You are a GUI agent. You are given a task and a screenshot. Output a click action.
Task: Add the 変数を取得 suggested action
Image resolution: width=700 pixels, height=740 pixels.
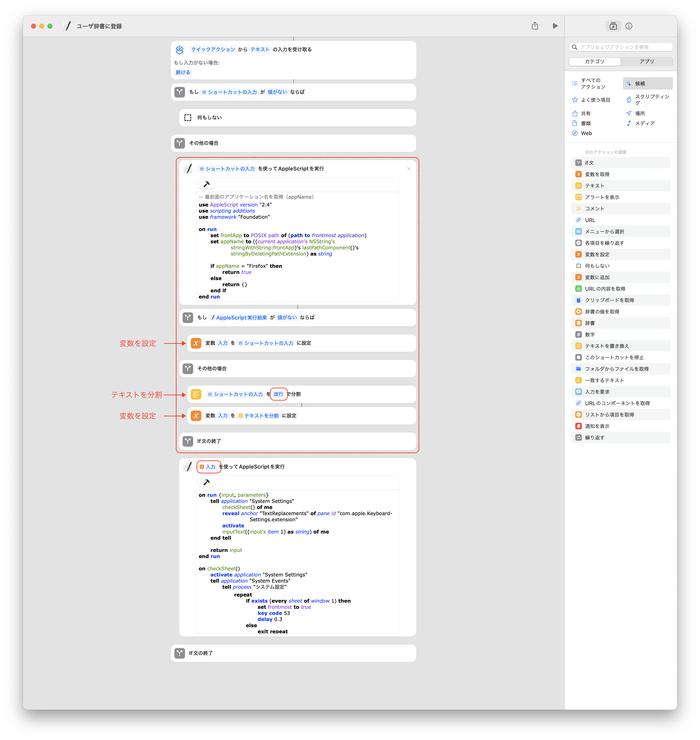point(597,175)
